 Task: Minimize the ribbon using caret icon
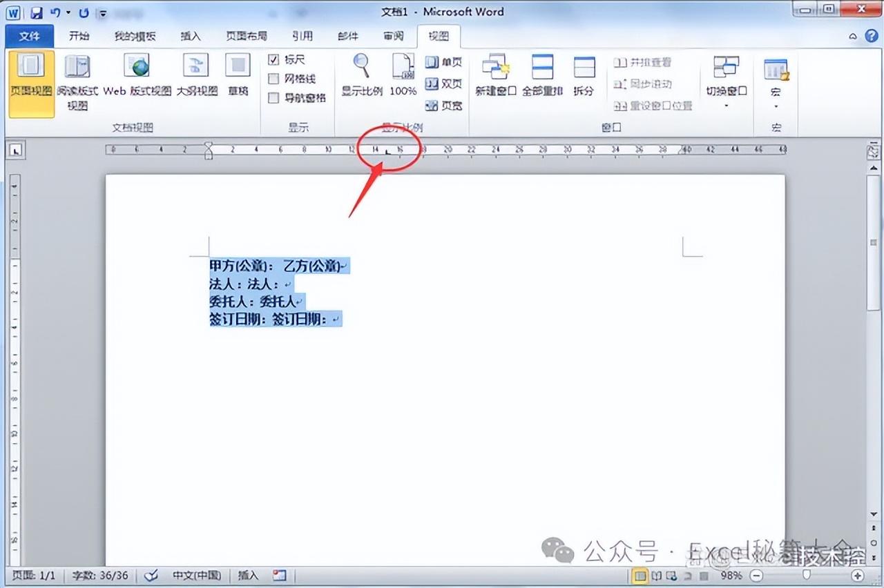853,36
